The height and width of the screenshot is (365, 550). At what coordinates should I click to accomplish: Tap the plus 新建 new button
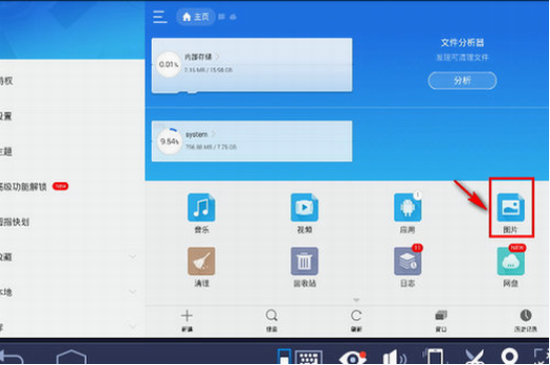click(x=187, y=320)
